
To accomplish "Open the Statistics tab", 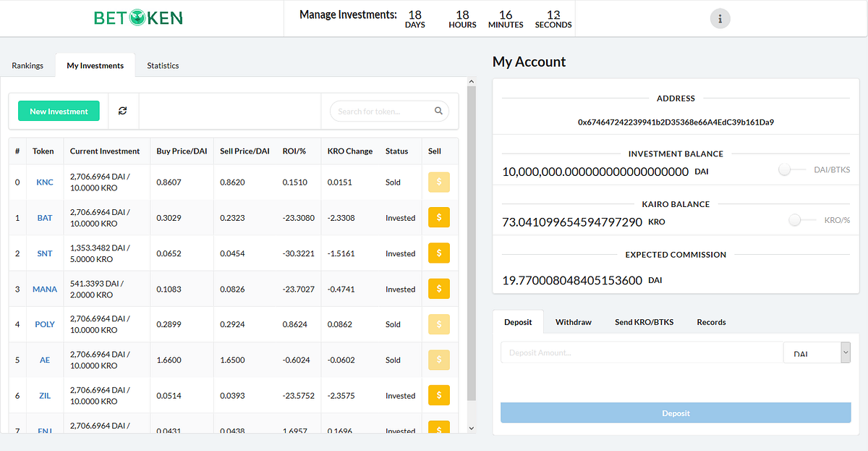I will [x=163, y=65].
